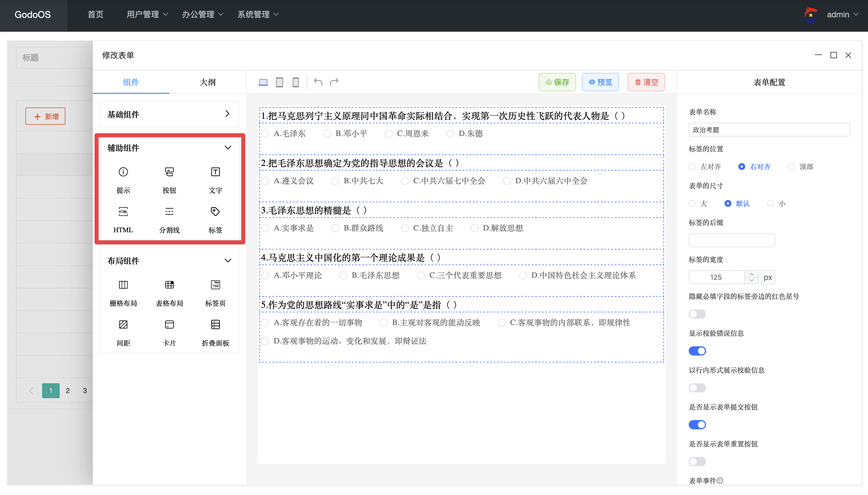Select answer B.中共七大 in question 2
This screenshot has height=495, width=868.
(x=357, y=181)
